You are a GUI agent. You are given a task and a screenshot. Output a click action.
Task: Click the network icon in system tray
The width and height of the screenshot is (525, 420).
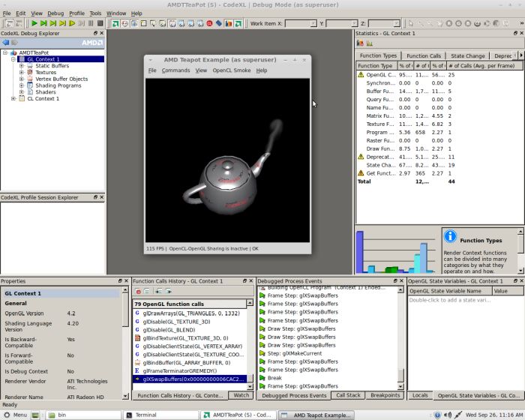(x=457, y=415)
